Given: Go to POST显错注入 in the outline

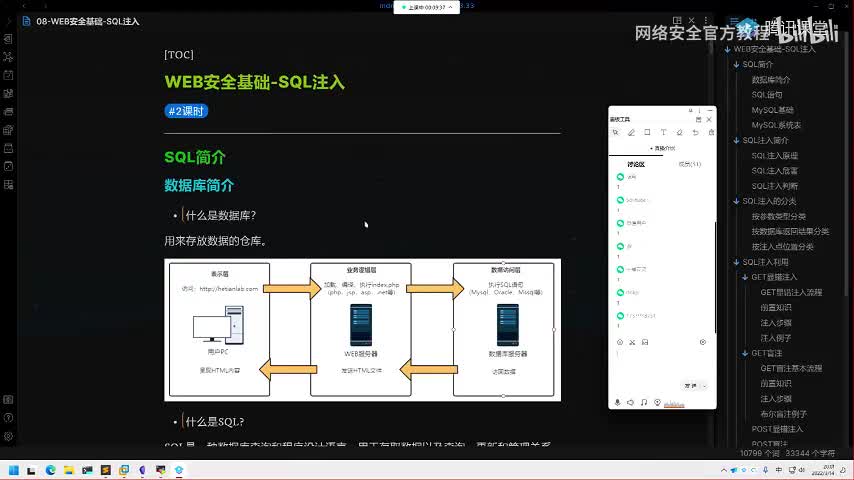Looking at the screenshot, I should 777,429.
